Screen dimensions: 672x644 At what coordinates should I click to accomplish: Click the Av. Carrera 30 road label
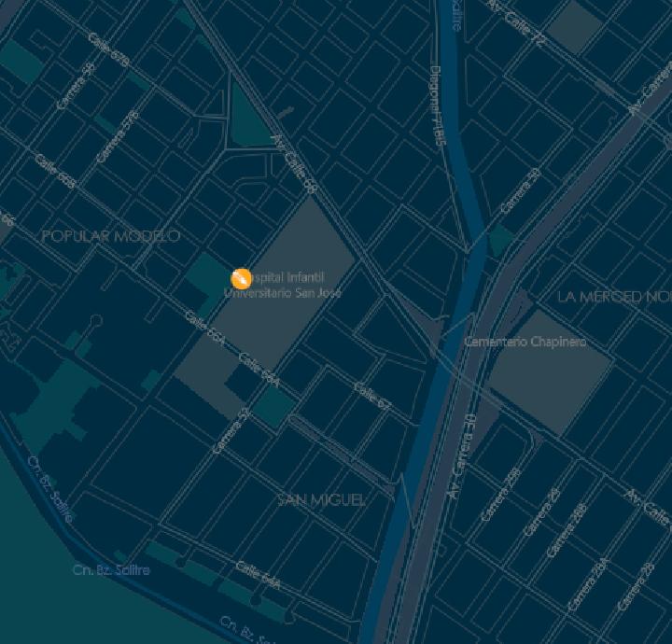(462, 455)
